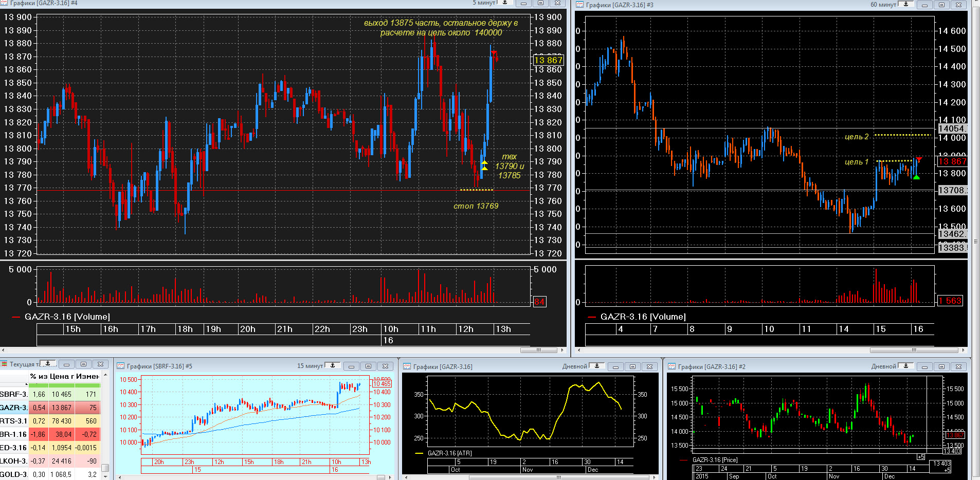Click the '% из' column header
Screen dimensions: 980x480
pos(39,376)
